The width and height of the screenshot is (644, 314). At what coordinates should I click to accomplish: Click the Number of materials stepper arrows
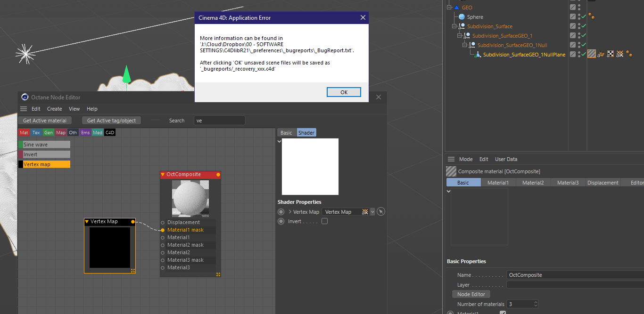(x=535, y=304)
